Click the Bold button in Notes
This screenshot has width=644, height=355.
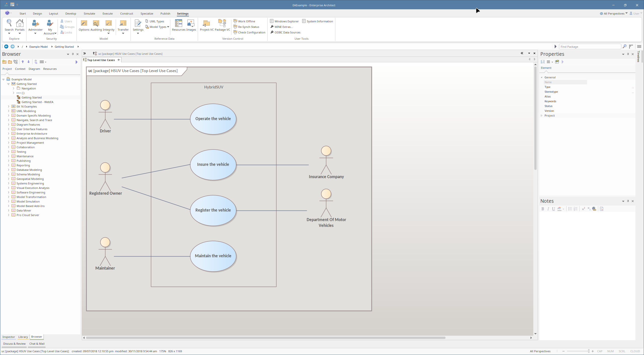[x=543, y=209]
